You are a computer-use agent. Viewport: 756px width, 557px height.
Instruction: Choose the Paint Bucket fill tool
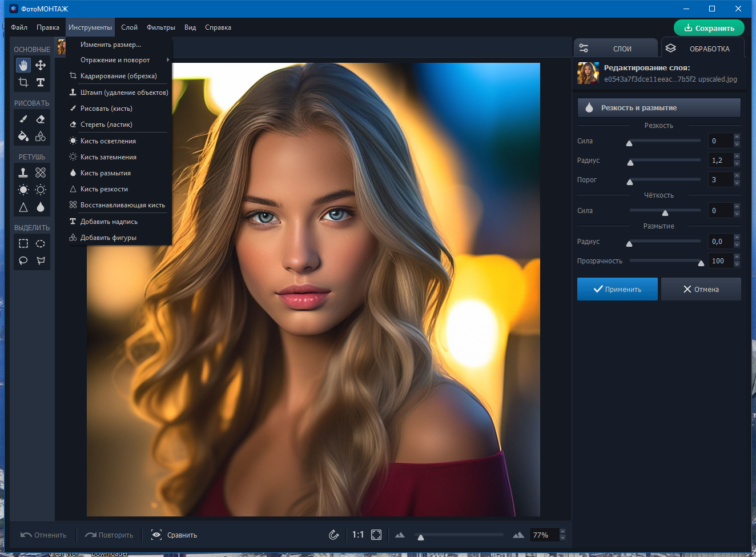click(23, 136)
